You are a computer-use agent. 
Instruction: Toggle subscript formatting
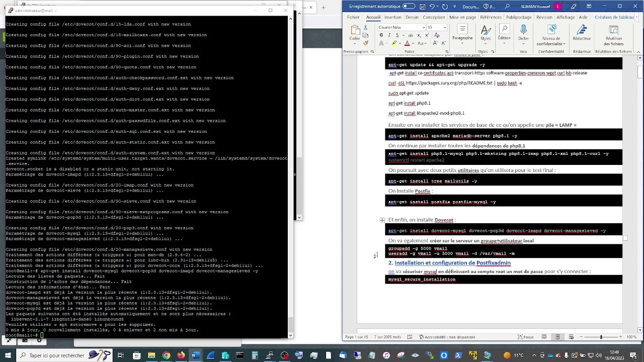[420, 35]
